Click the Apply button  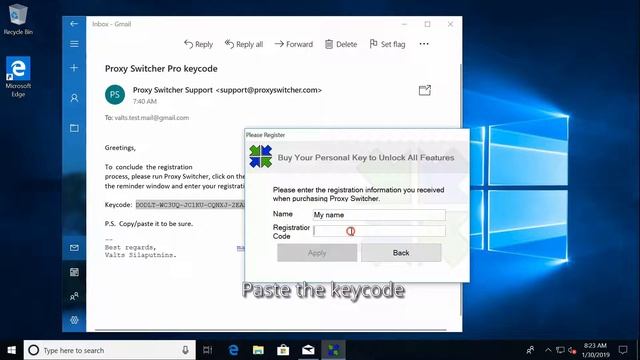point(317,253)
